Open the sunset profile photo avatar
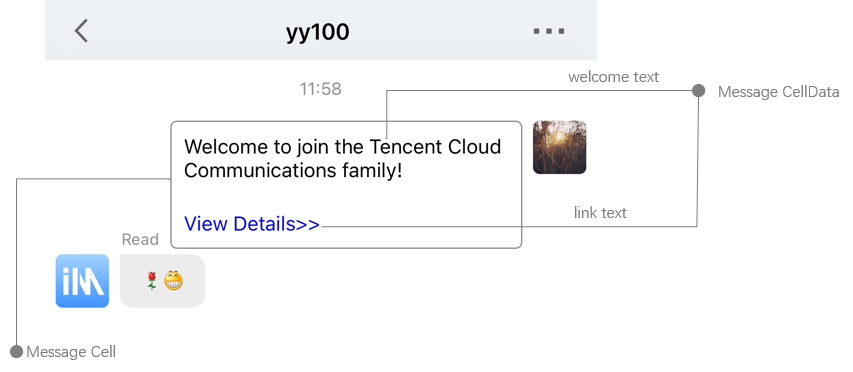Viewport: 853px width, 372px height. (x=559, y=147)
